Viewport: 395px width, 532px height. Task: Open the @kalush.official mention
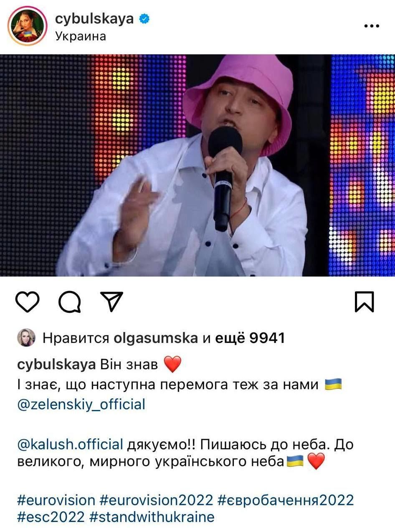coord(70,444)
